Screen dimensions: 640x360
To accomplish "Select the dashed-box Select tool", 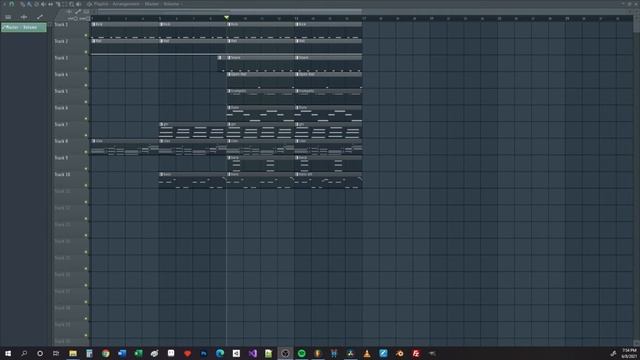I will pyautogui.click(x=65, y=4).
